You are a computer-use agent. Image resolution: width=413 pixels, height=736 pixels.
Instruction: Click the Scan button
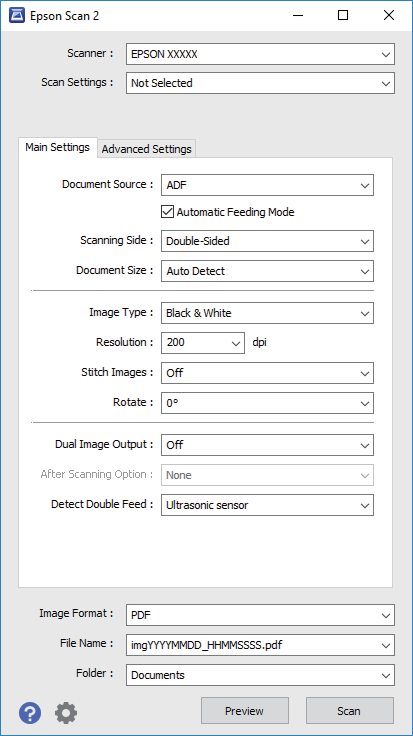pos(350,711)
